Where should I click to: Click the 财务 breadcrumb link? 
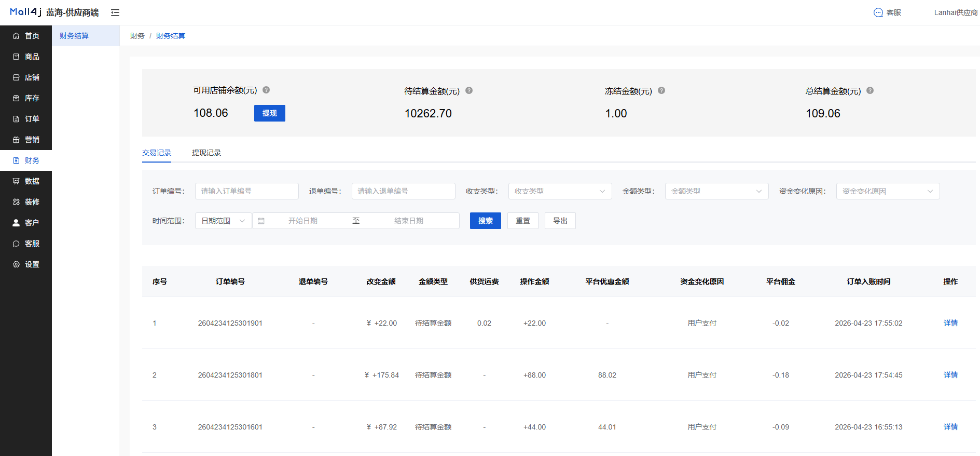137,36
